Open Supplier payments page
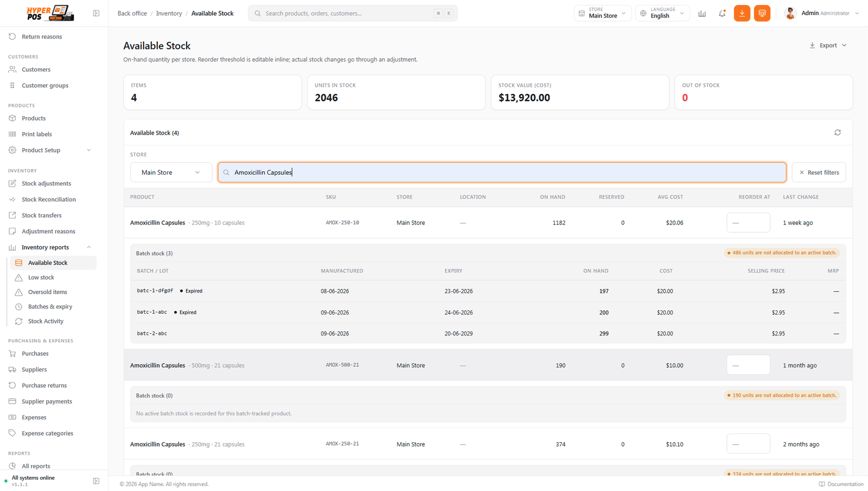Screen dimensions: 868x491 point(47,401)
